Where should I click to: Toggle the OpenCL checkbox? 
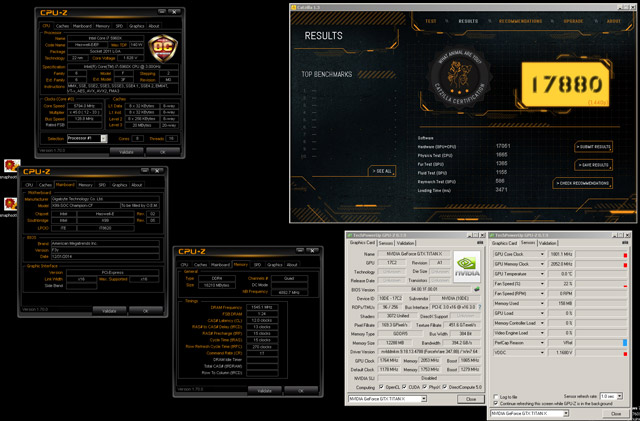coord(381,387)
